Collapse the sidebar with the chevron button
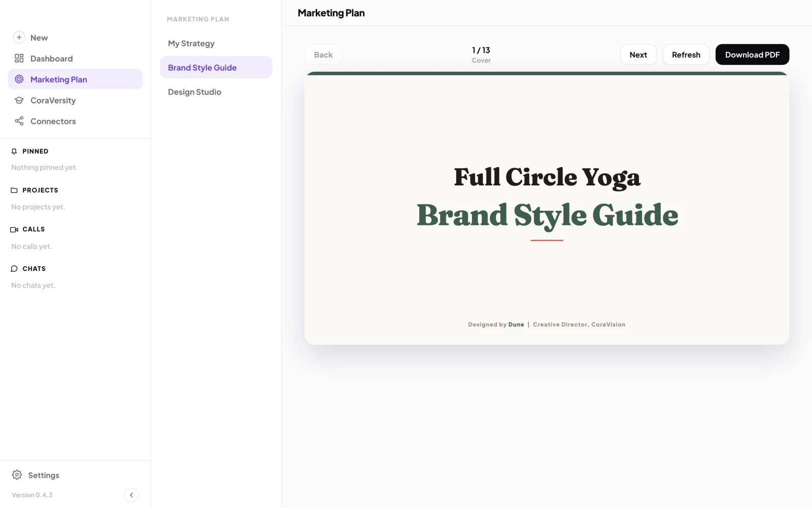 point(131,495)
